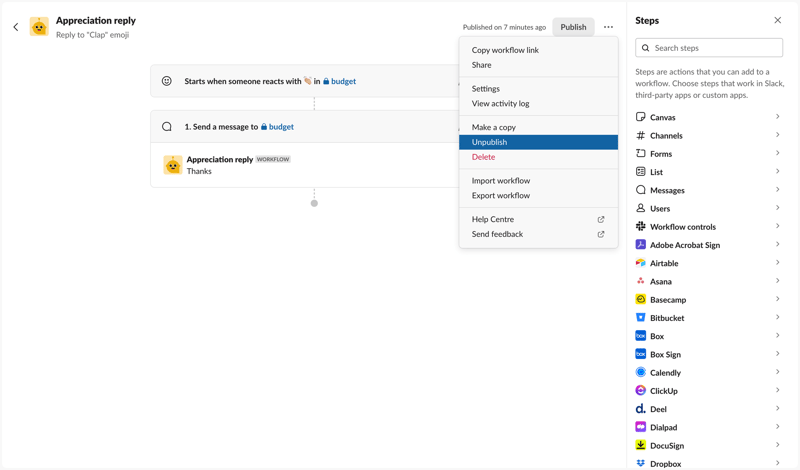Viewport: 800px width, 470px height.
Task: Click the Thanks message text
Action: [199, 171]
